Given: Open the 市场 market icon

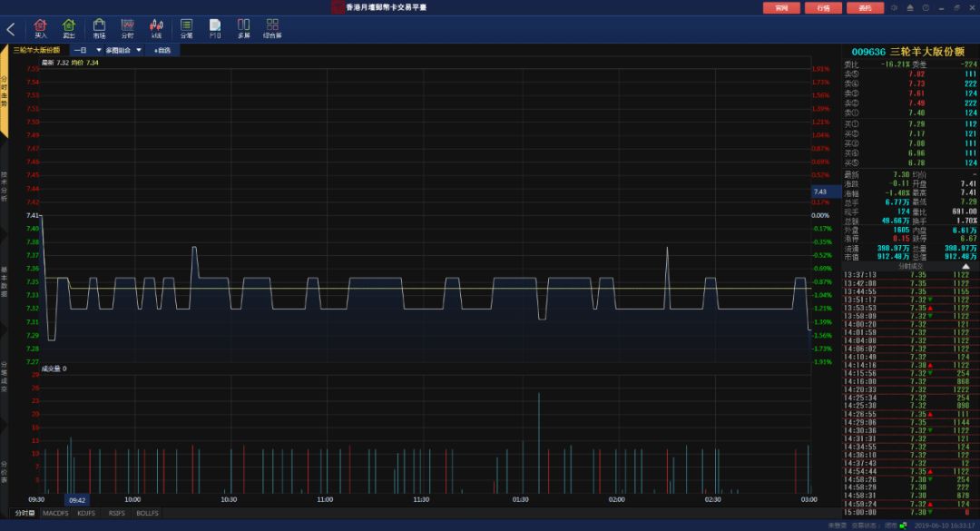Looking at the screenshot, I should click(99, 28).
